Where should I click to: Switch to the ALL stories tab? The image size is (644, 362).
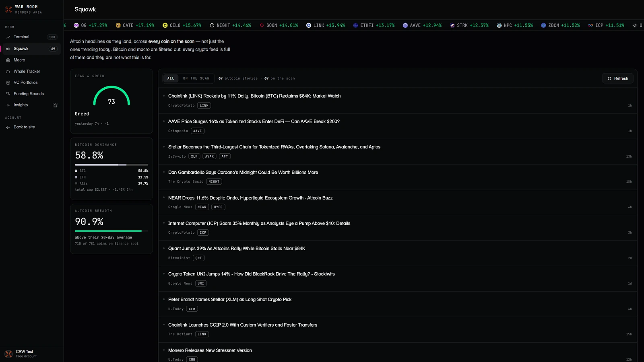(171, 78)
